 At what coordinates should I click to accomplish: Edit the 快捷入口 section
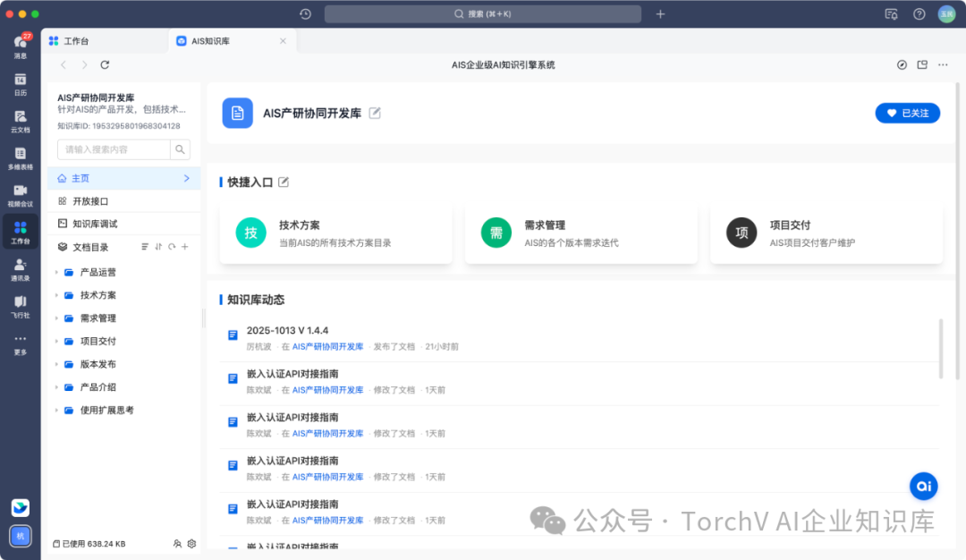click(x=284, y=182)
